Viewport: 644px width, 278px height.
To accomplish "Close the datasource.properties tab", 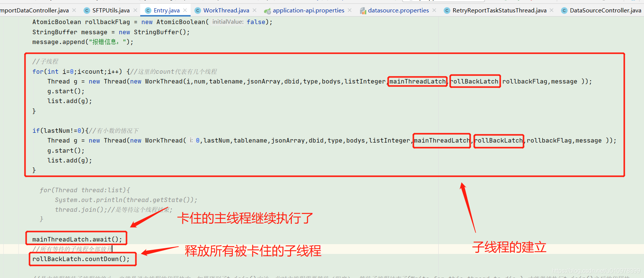I will (434, 11).
